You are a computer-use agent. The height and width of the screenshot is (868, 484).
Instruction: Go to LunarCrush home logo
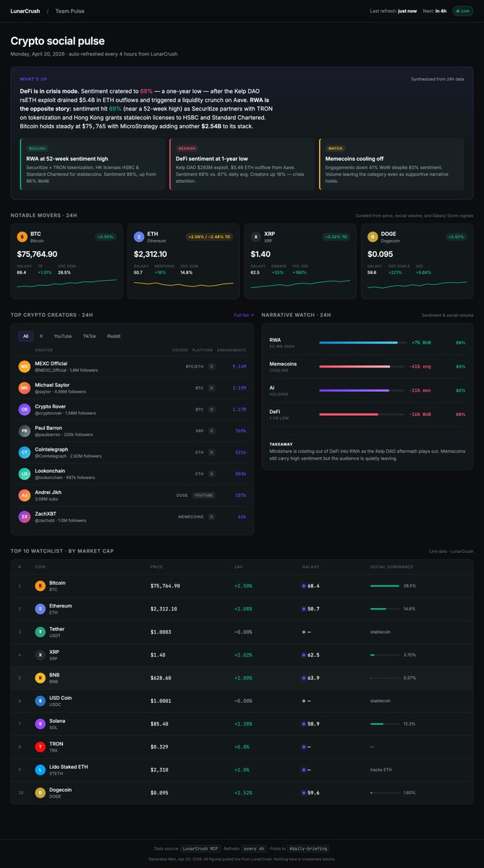[x=25, y=12]
